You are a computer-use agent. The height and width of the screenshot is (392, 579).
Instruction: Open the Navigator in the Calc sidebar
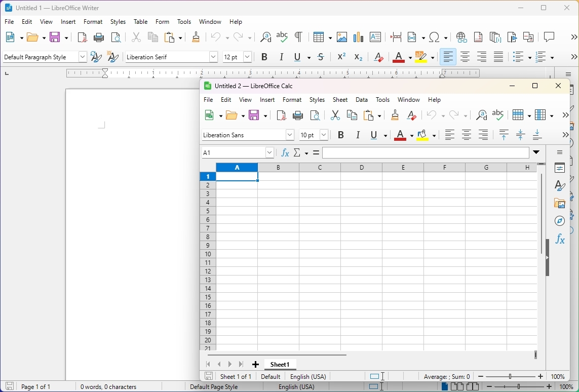[560, 221]
